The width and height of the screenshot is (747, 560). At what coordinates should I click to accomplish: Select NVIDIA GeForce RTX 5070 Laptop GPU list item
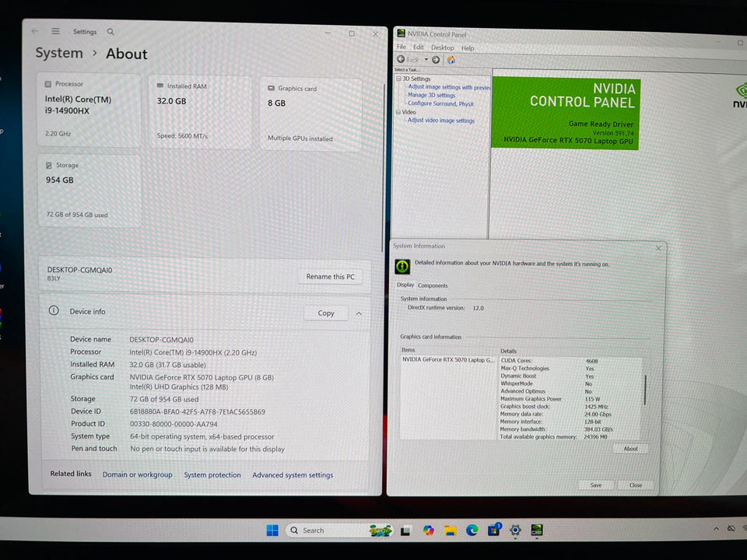pyautogui.click(x=448, y=359)
